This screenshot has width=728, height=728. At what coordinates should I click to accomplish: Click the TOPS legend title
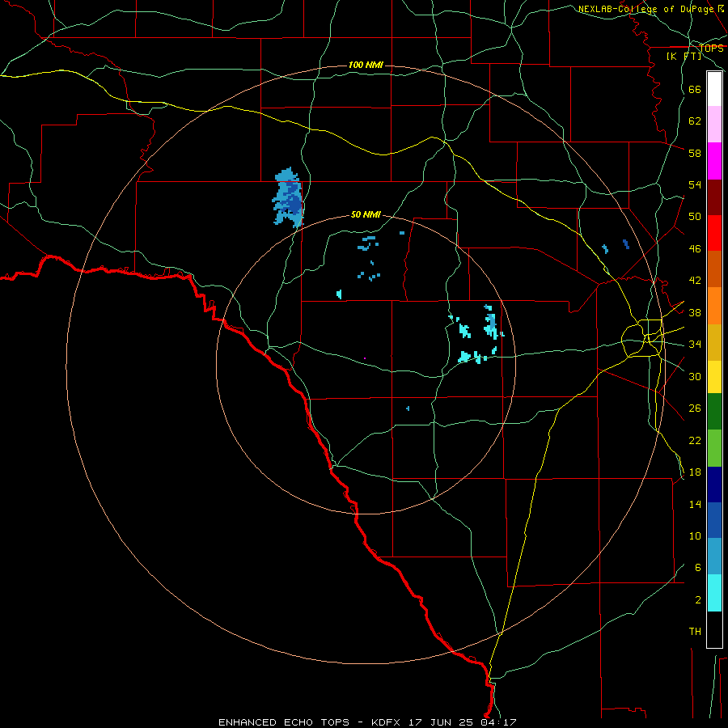click(711, 48)
